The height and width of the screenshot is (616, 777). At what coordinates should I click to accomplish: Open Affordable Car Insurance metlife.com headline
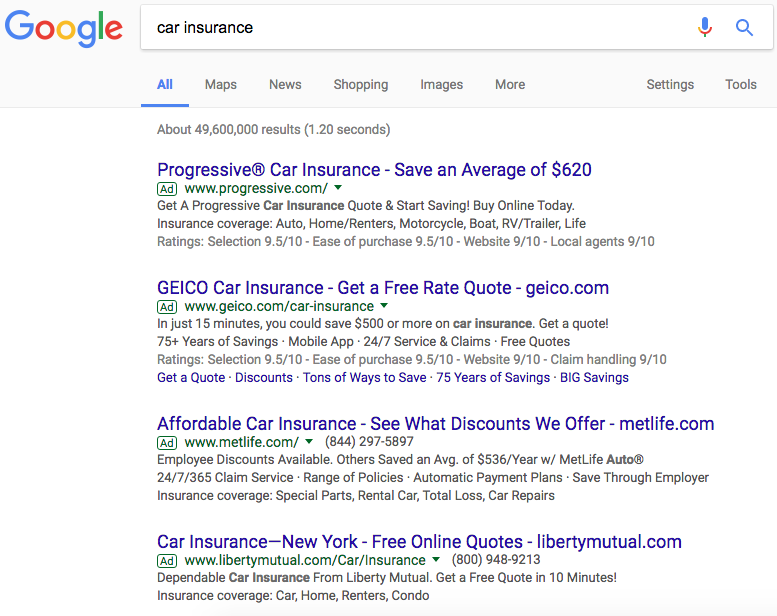point(436,424)
